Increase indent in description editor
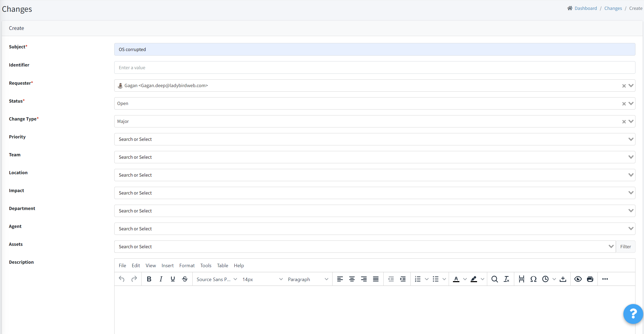Viewport: 644px width, 334px height. (403, 279)
